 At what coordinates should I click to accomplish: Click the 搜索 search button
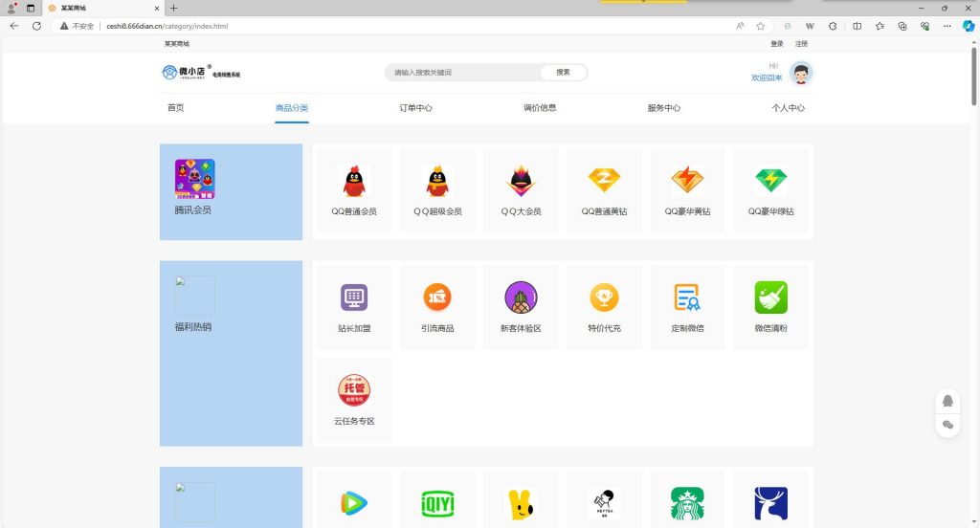[563, 72]
